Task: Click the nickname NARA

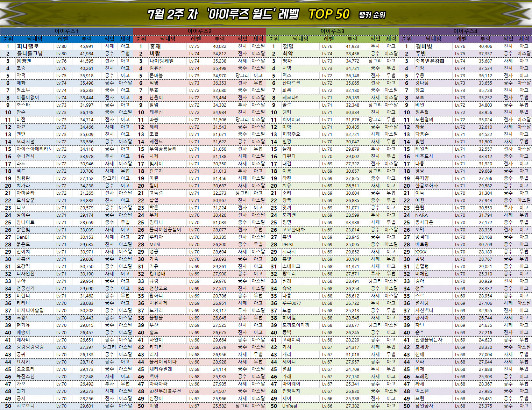Action: (421, 215)
